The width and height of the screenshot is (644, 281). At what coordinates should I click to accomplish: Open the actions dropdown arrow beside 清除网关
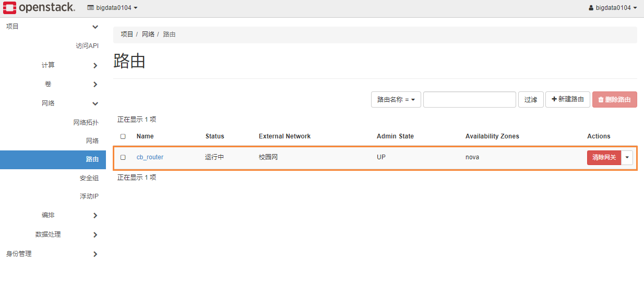tap(627, 158)
